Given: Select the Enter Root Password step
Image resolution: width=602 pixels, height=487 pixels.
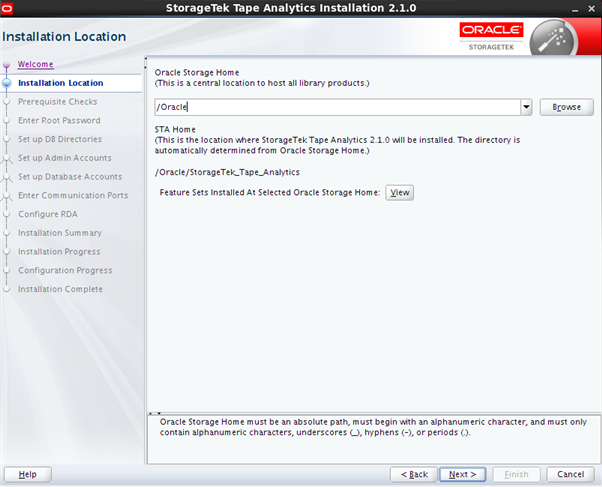Looking at the screenshot, I should [x=59, y=121].
